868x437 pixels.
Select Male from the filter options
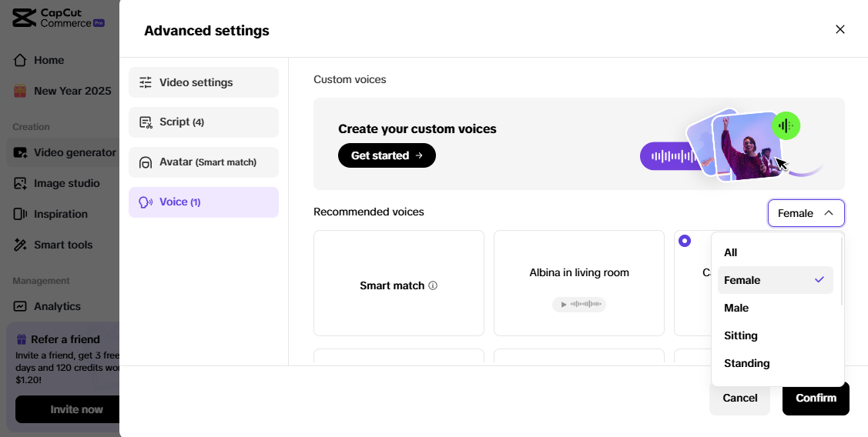tap(736, 308)
